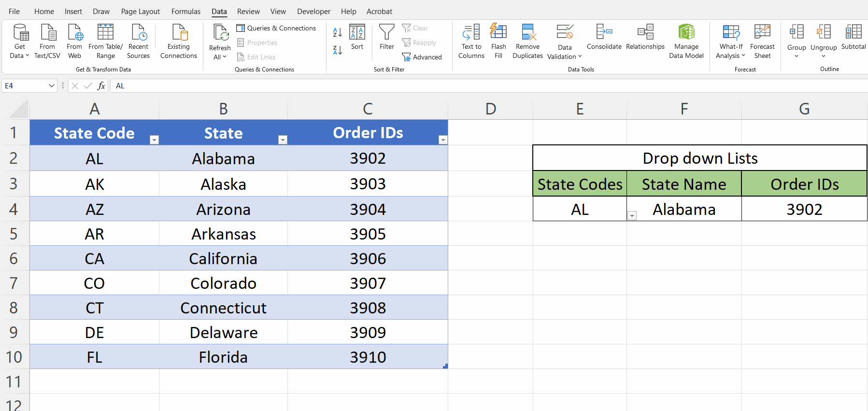868x411 pixels.
Task: Open Manage Data Model
Action: tap(686, 42)
